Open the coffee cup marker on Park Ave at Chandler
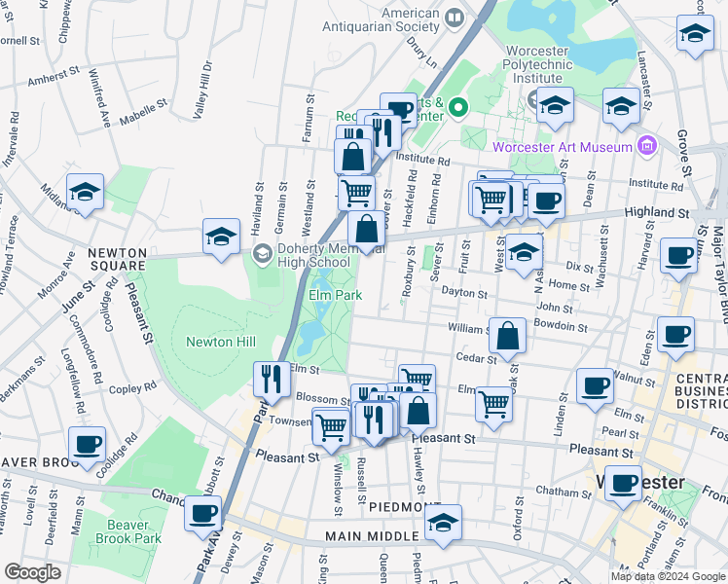Image resolution: width=728 pixels, height=584 pixels. pyautogui.click(x=202, y=517)
